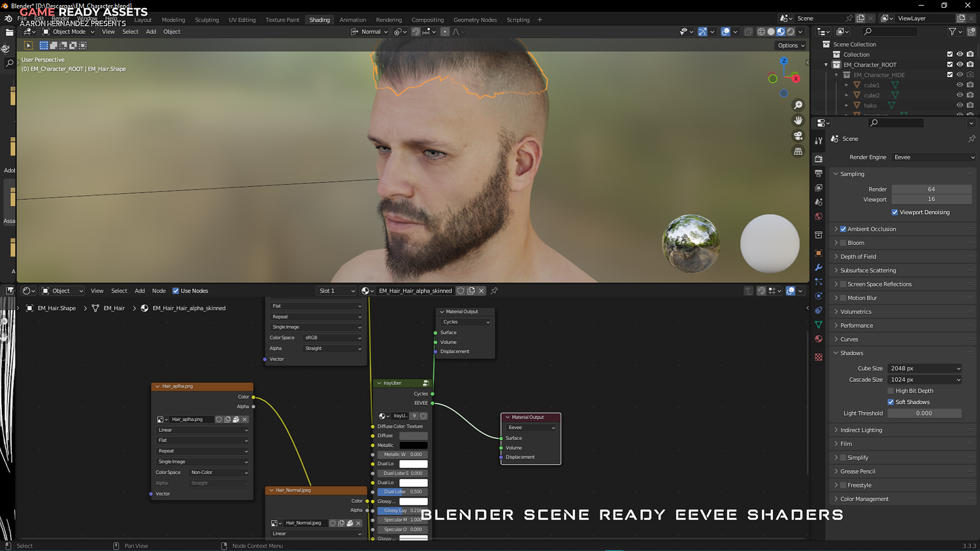Toggle X-ray display in viewport header
The width and height of the screenshot is (980, 551).
tap(748, 31)
